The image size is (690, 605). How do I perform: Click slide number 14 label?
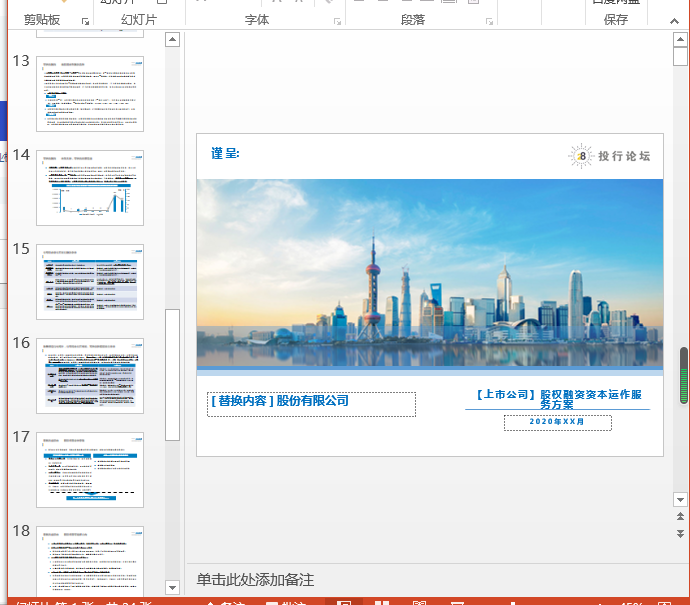pyautogui.click(x=21, y=155)
